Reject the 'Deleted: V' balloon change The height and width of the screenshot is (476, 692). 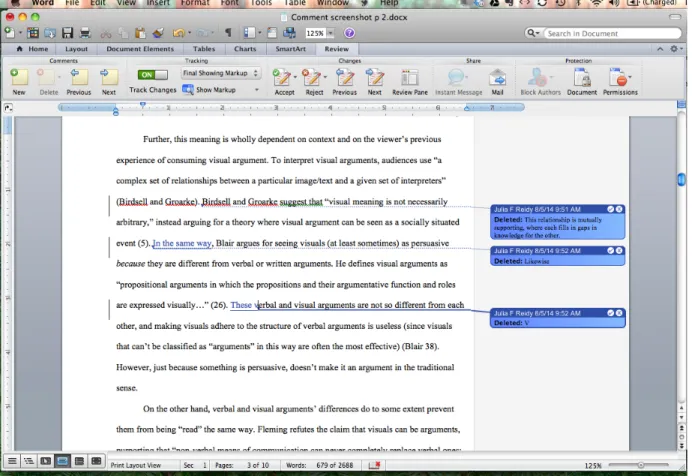point(619,312)
